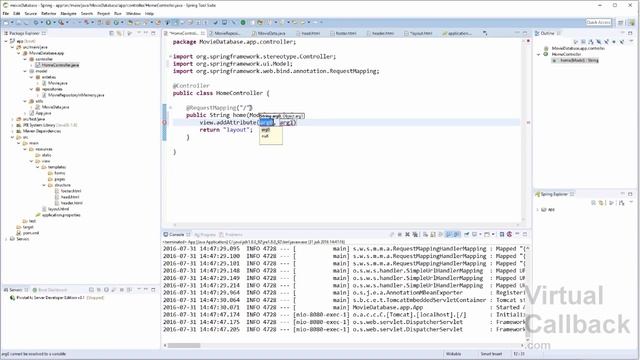
Task: Click the Save toolbar icon
Action: point(19,22)
